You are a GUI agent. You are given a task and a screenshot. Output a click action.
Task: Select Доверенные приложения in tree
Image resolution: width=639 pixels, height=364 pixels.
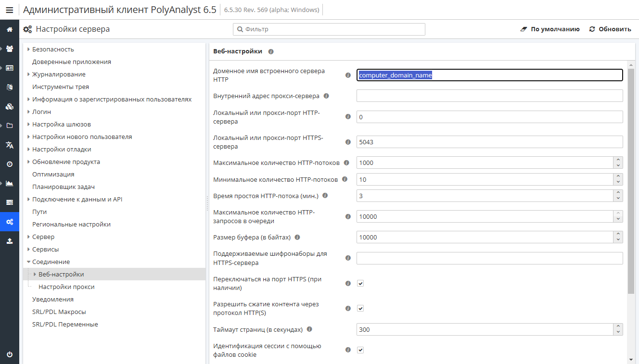tap(72, 62)
